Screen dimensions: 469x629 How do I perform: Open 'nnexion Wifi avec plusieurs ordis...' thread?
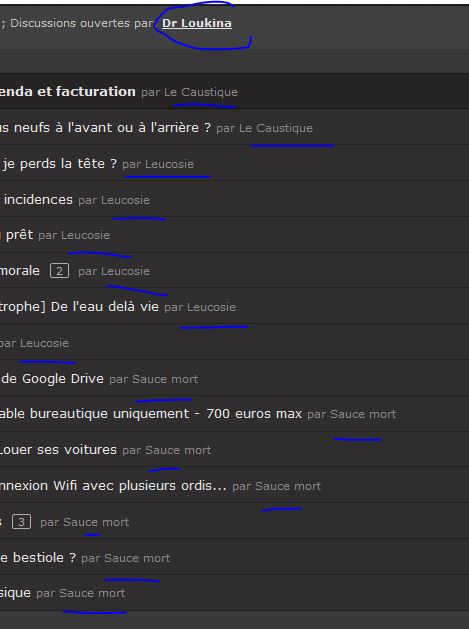coord(113,486)
